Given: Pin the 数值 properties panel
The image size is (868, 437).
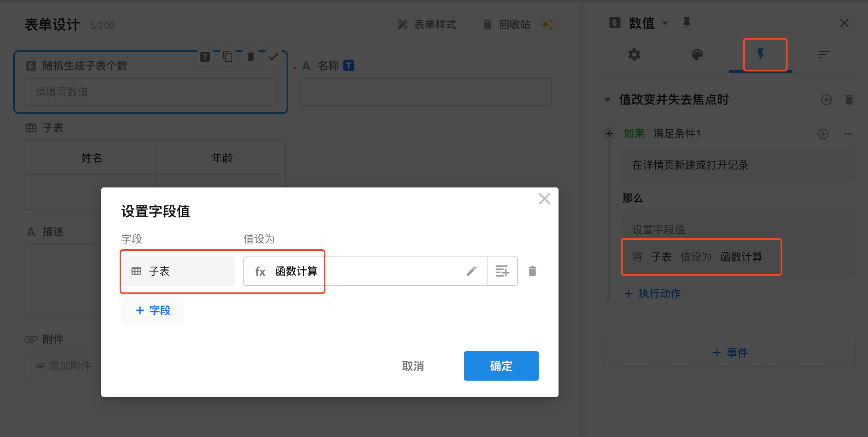Looking at the screenshot, I should pos(687,22).
